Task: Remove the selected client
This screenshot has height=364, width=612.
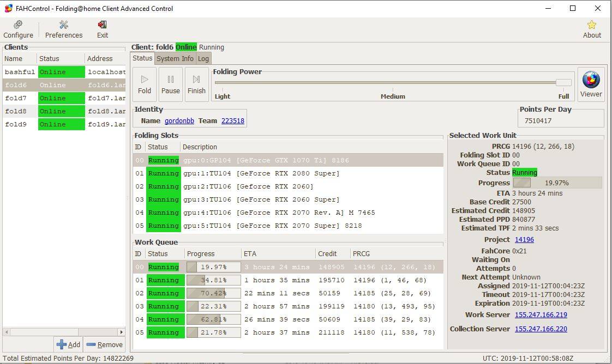Action: 104,344
